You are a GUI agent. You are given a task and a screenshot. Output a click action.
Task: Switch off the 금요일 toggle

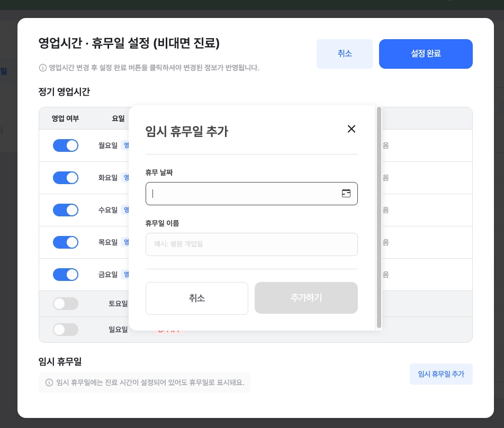click(66, 275)
